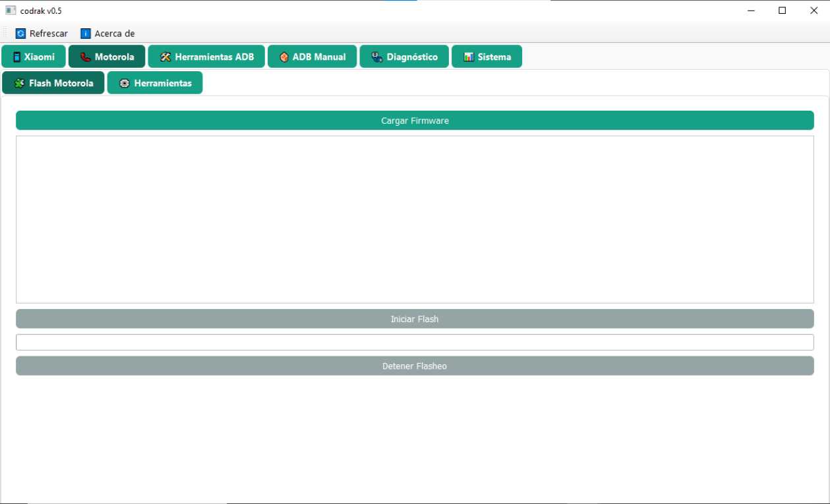This screenshot has width=830, height=504.
Task: Click the codrak application icon in title bar
Action: click(9, 11)
